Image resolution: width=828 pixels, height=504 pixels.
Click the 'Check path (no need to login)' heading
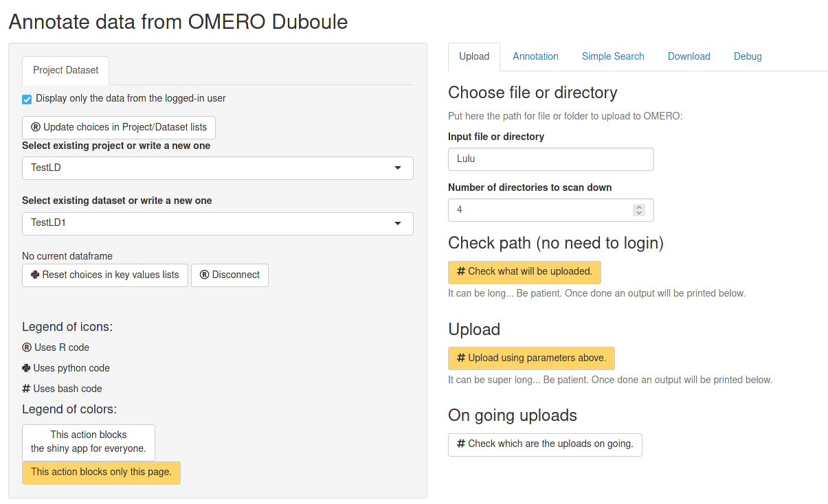coord(556,243)
